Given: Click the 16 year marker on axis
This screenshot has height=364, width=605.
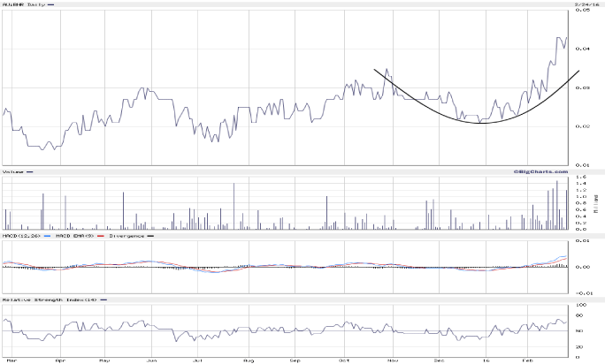Looking at the screenshot, I should coord(486,360).
